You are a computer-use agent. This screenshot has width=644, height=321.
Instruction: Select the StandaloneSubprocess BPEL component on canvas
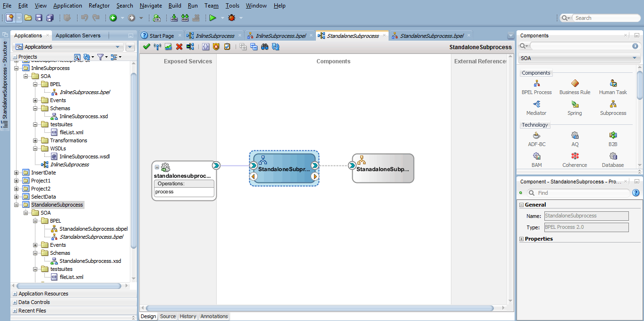click(x=284, y=168)
